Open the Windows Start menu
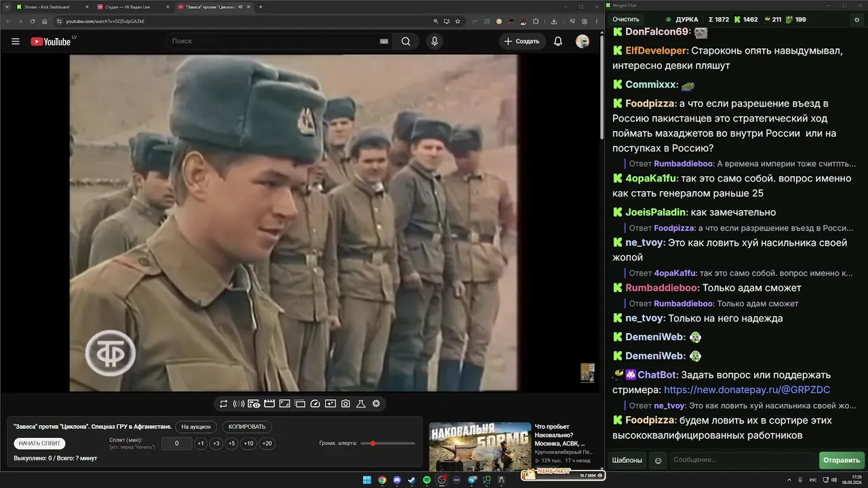Viewport: 868px width, 488px height. point(367,480)
